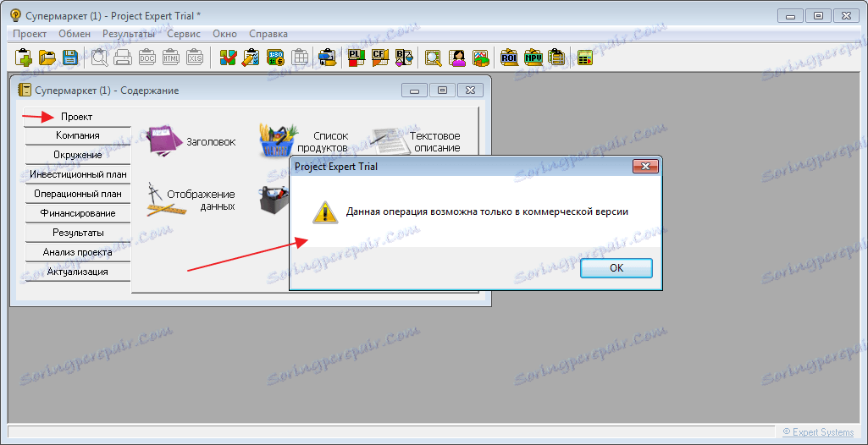Click the person portrait toolbar icon
The image size is (868, 445).
[x=457, y=57]
